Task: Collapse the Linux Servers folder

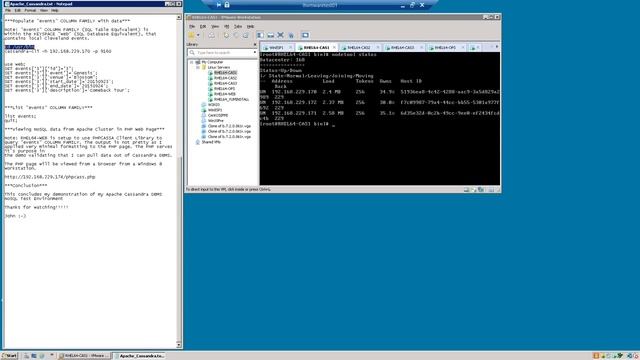Action: (x=198, y=67)
